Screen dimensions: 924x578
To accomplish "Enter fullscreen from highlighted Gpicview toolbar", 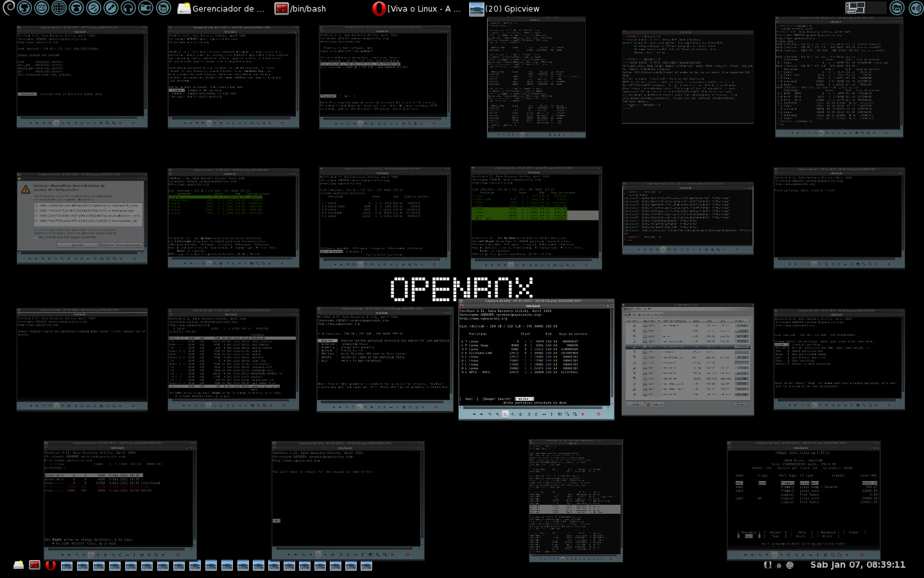I will tap(520, 414).
